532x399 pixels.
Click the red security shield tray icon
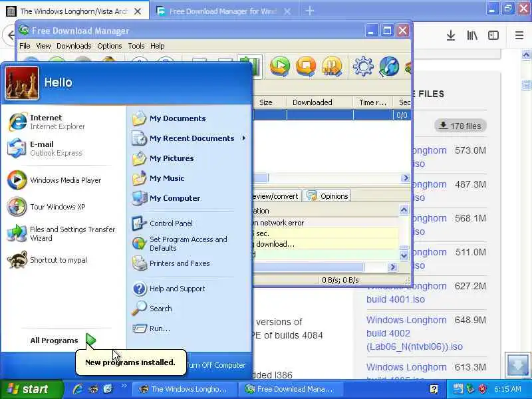coord(482,389)
